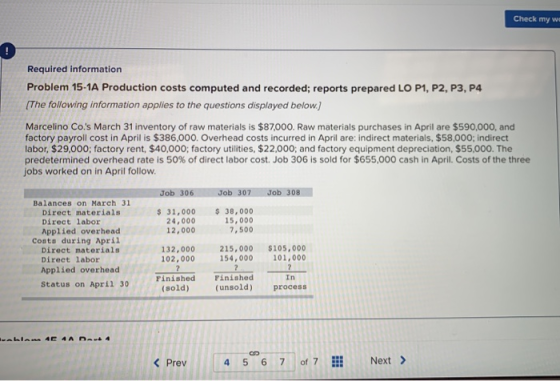Click the link icon above page numbers
The width and height of the screenshot is (560, 381).
tap(254, 353)
